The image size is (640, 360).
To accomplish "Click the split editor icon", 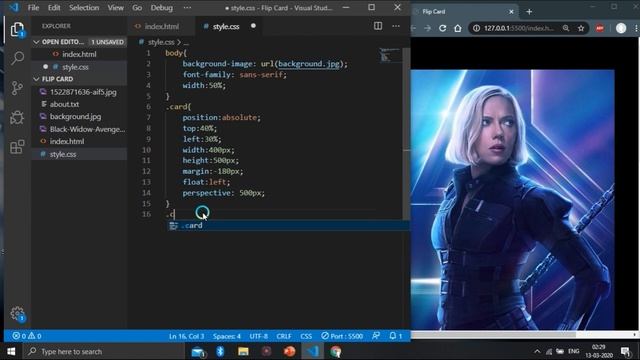I will [x=378, y=26].
